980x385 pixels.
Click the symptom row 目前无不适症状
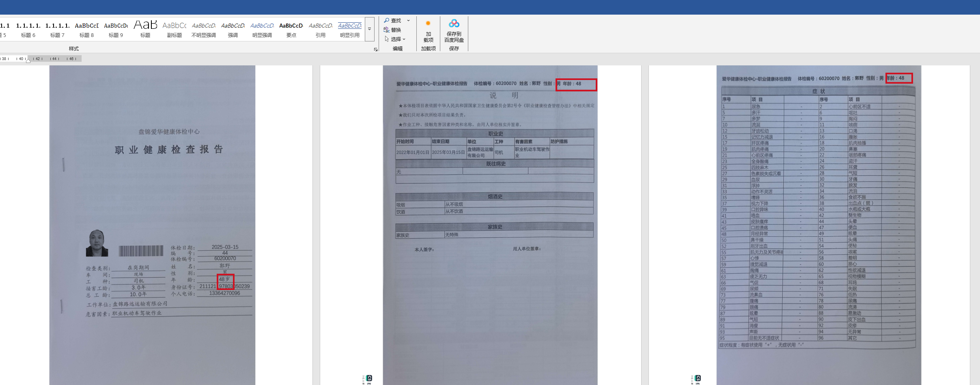[x=764, y=338]
